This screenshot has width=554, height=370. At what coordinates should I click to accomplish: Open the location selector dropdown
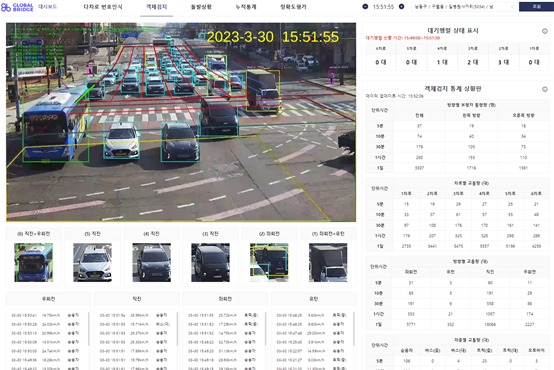click(x=463, y=7)
